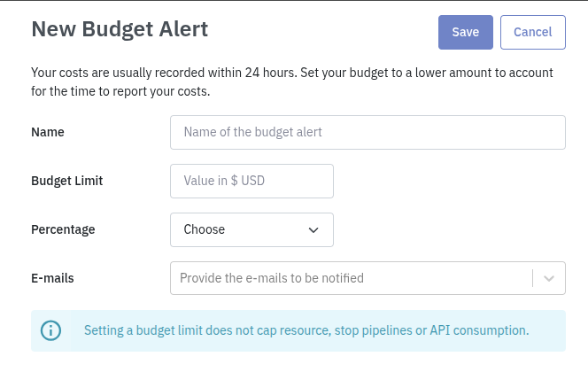Click the description about costs recorded within 24 hours

point(291,81)
